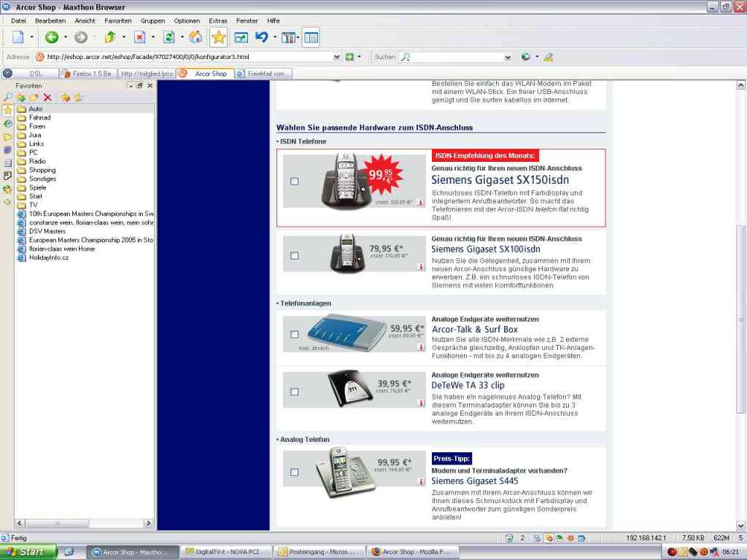The image size is (747, 560).
Task: Click info icon on Siemens Gigaset S445
Action: tap(421, 481)
